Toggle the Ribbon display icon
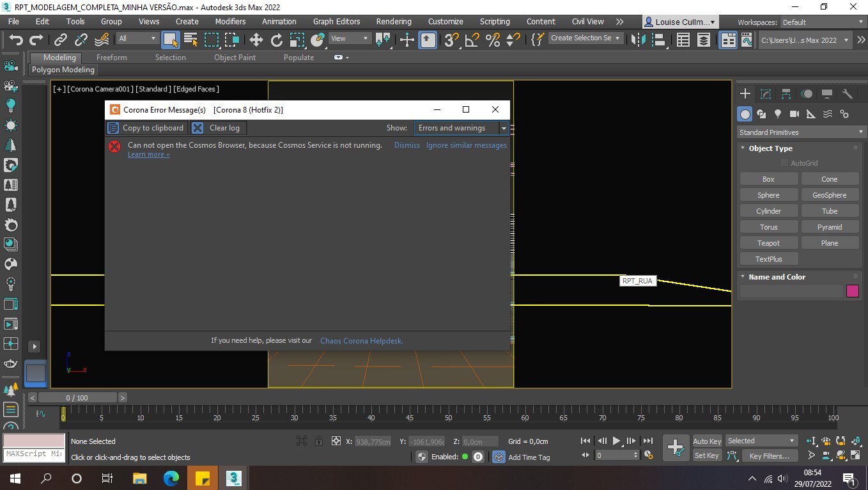868x490 pixels. [x=728, y=40]
